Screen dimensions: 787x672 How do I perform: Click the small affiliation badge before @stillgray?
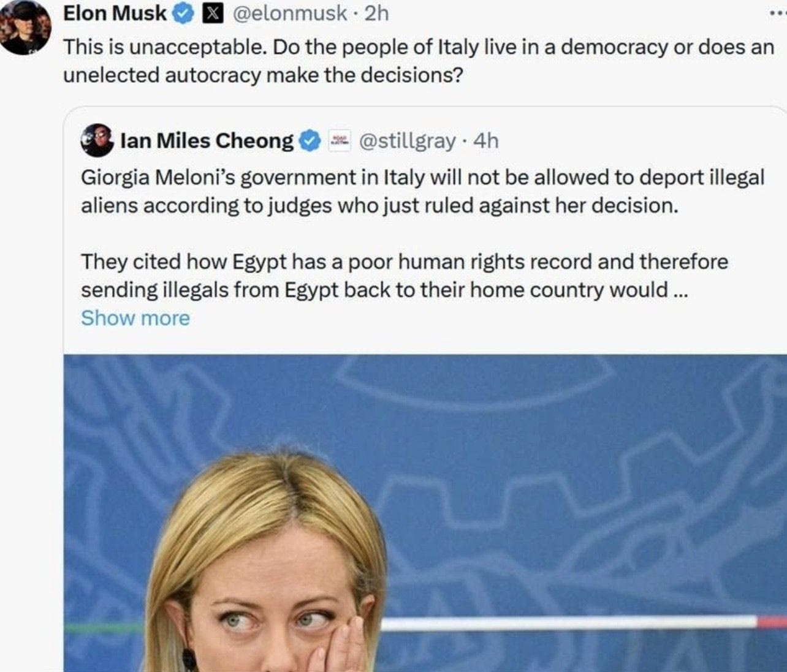point(339,140)
